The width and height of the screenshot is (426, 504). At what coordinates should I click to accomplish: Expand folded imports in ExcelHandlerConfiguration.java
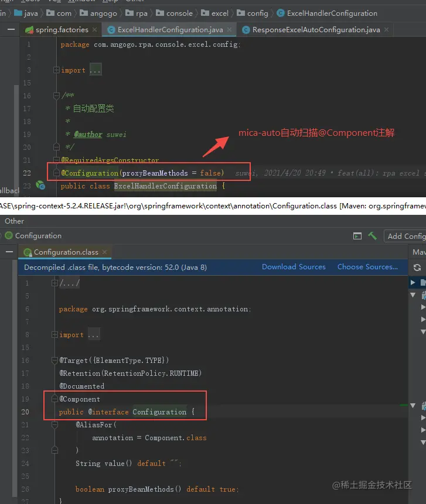tap(56, 70)
